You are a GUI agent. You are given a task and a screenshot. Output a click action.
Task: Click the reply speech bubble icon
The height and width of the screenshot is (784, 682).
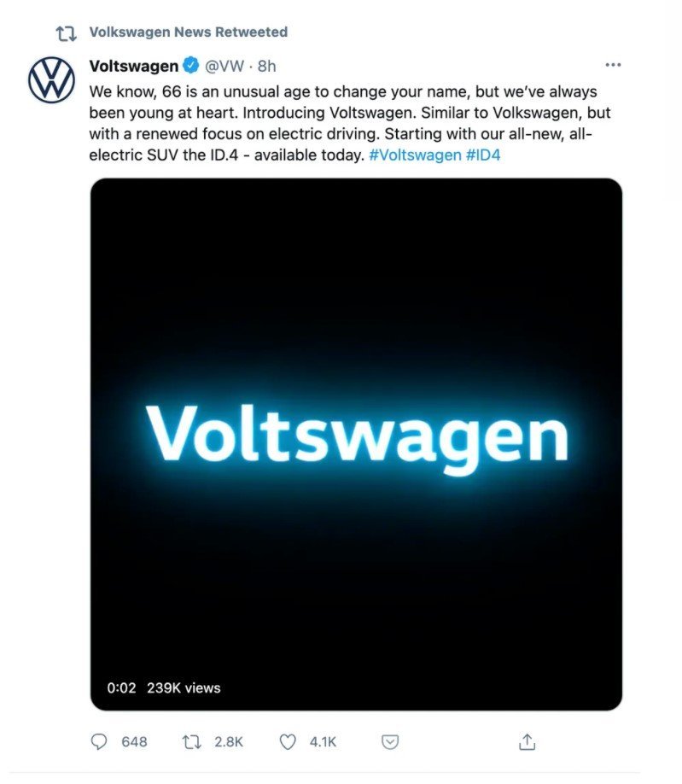pyautogui.click(x=98, y=741)
